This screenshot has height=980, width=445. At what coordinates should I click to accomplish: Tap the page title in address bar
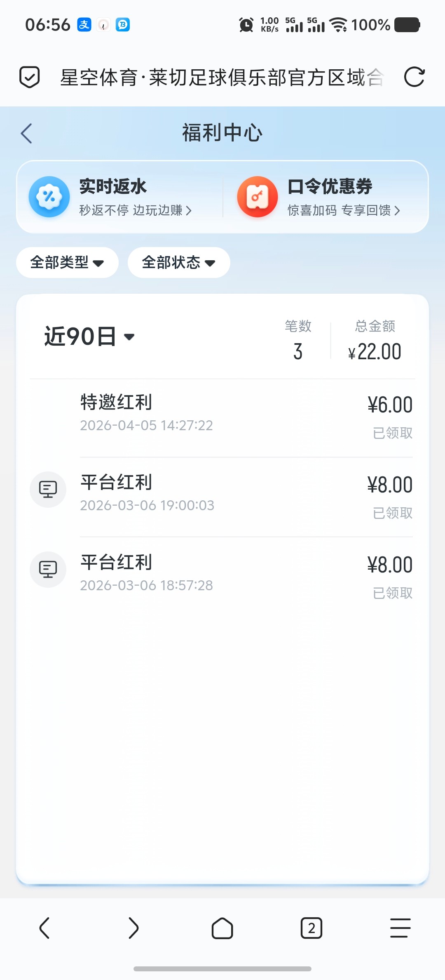click(222, 77)
